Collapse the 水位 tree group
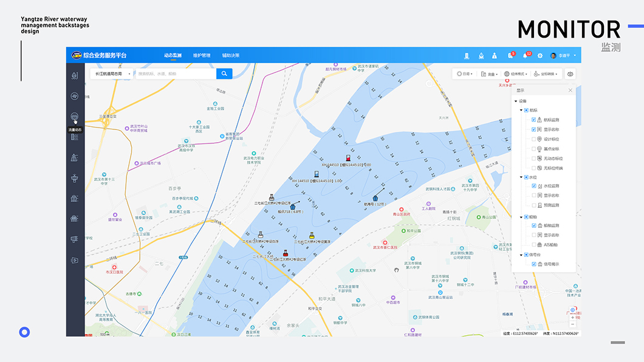 coord(521,177)
